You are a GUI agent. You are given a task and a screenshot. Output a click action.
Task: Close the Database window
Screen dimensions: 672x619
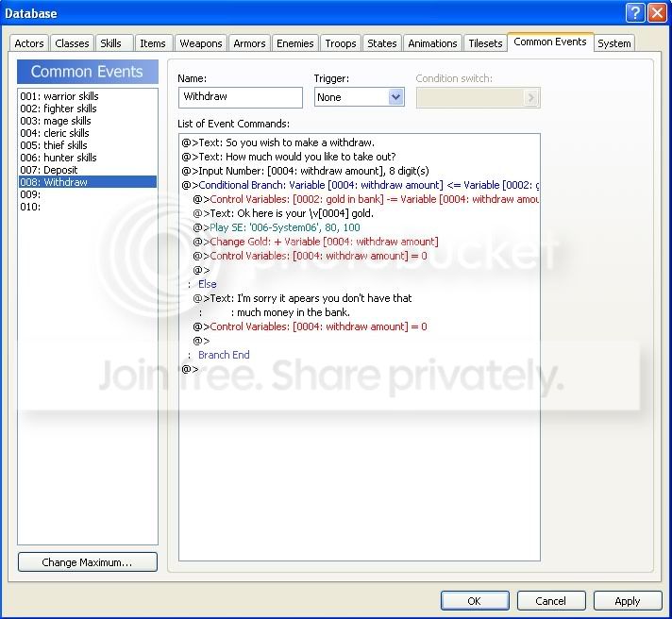656,13
